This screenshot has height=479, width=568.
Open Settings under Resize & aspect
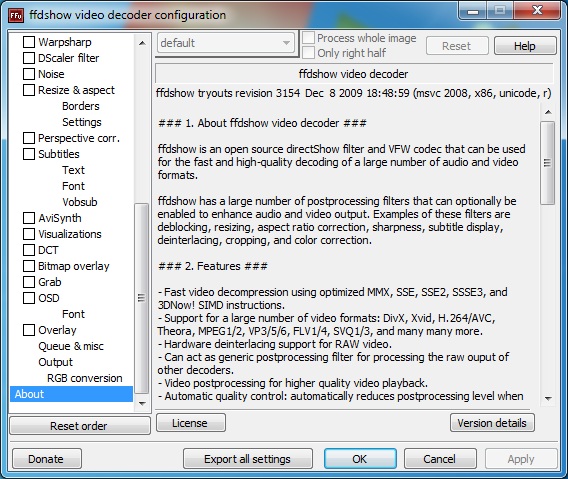pos(82,122)
